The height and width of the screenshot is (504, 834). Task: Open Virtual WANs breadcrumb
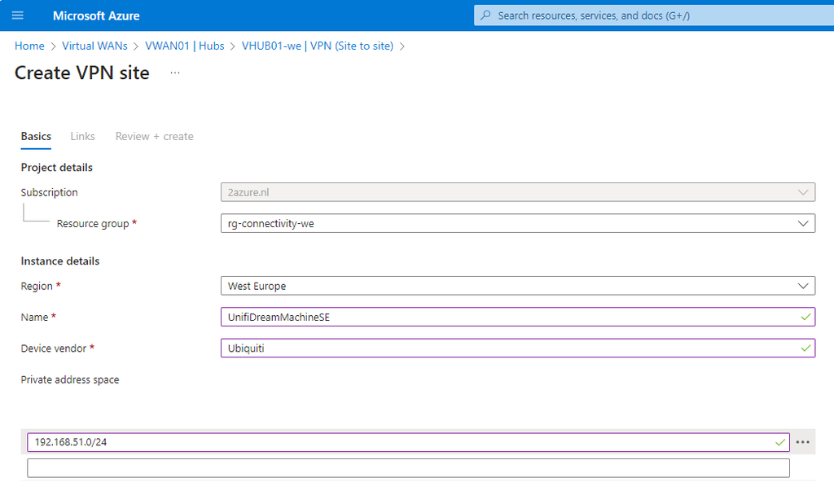tap(94, 46)
